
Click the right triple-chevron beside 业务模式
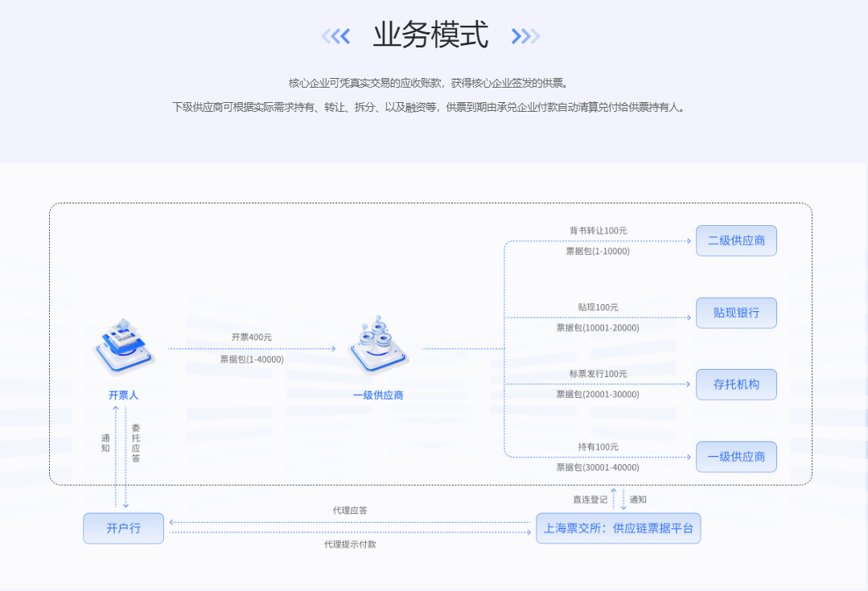click(525, 36)
